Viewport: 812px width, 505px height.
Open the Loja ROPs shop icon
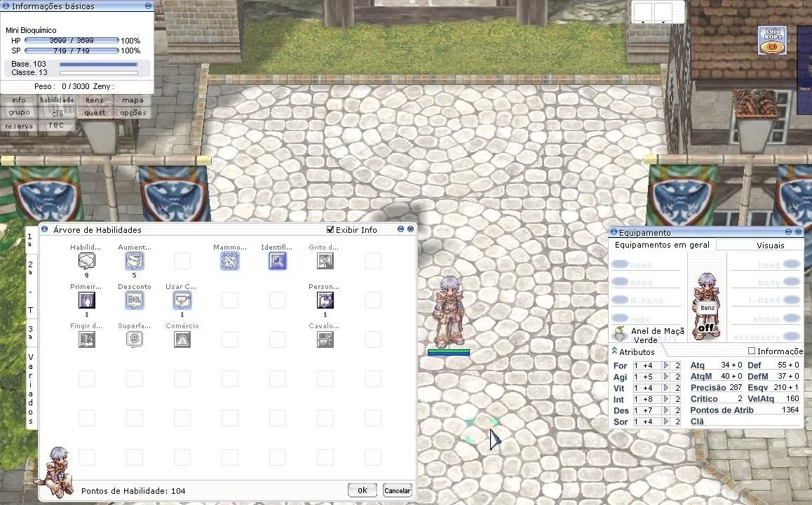point(772,41)
